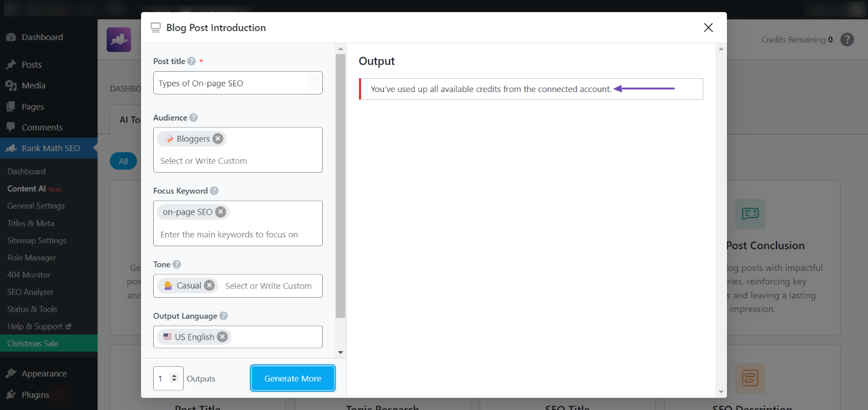Click the Generate More button

(293, 378)
